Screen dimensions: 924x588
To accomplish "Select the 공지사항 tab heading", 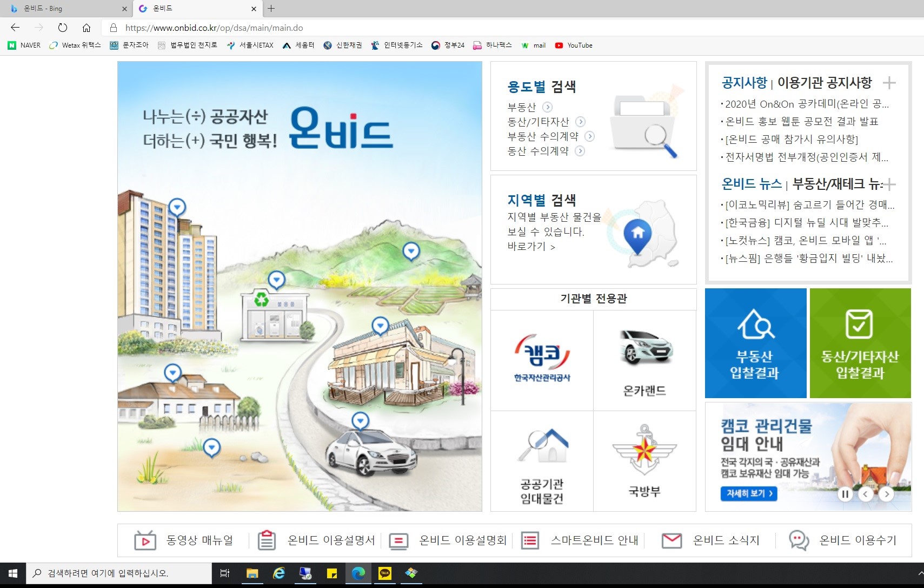I will pyautogui.click(x=744, y=83).
